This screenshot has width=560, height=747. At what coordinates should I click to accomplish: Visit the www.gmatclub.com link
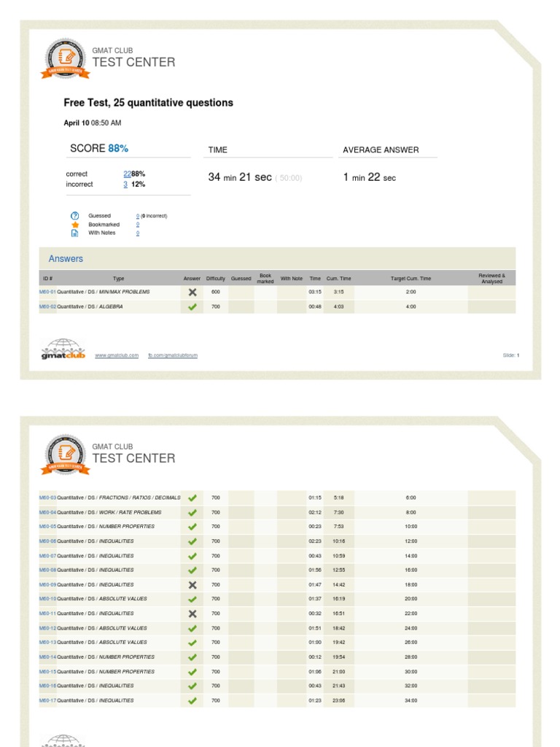point(117,355)
